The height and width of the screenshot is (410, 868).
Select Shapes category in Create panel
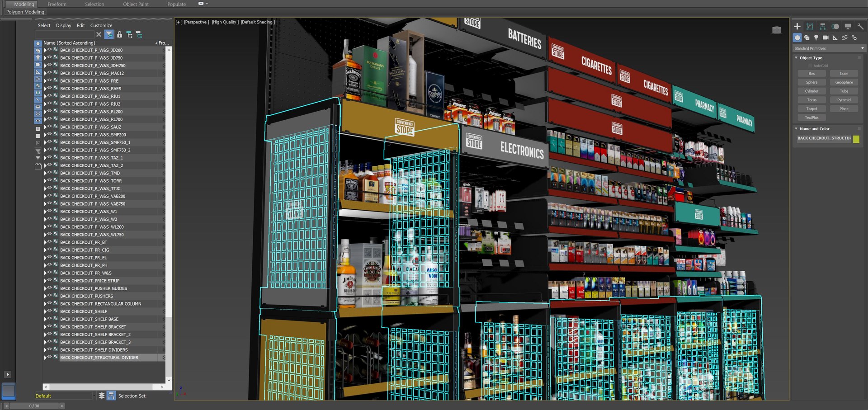807,38
